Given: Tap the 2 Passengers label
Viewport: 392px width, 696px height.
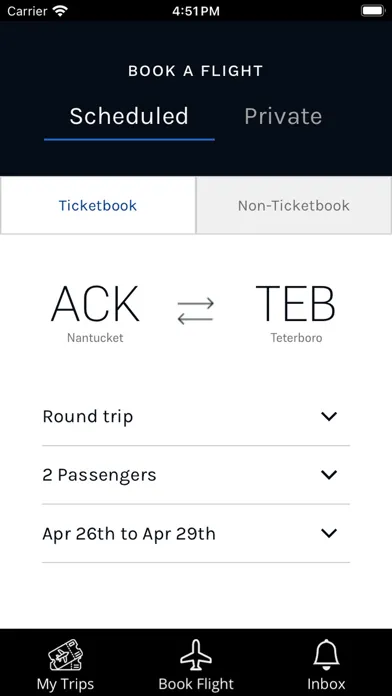Looking at the screenshot, I should (x=99, y=475).
